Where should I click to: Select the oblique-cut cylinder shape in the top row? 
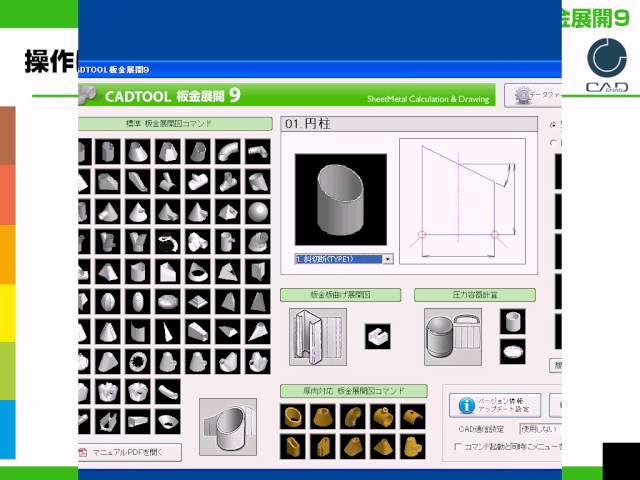point(198,151)
